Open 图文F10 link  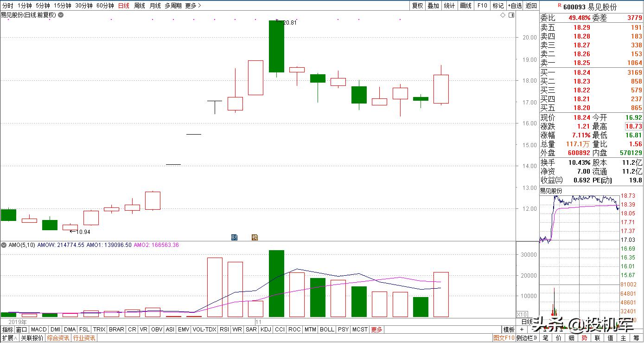click(x=504, y=338)
